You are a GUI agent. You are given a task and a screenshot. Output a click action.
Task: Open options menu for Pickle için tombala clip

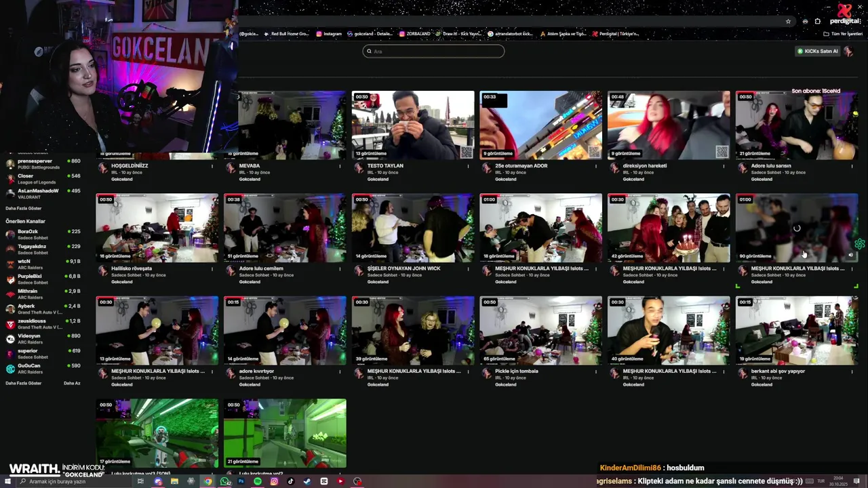coord(596,371)
